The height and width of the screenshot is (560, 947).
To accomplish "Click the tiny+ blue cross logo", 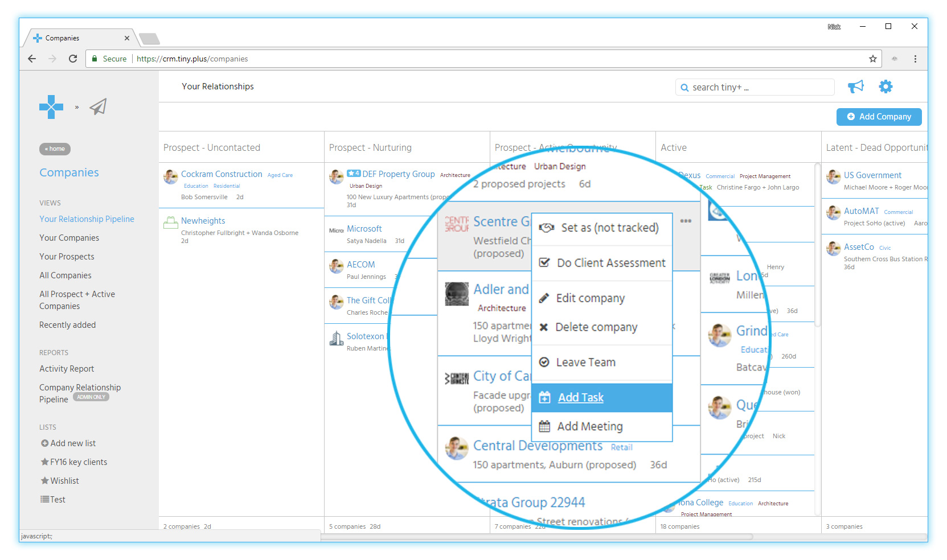I will point(51,107).
